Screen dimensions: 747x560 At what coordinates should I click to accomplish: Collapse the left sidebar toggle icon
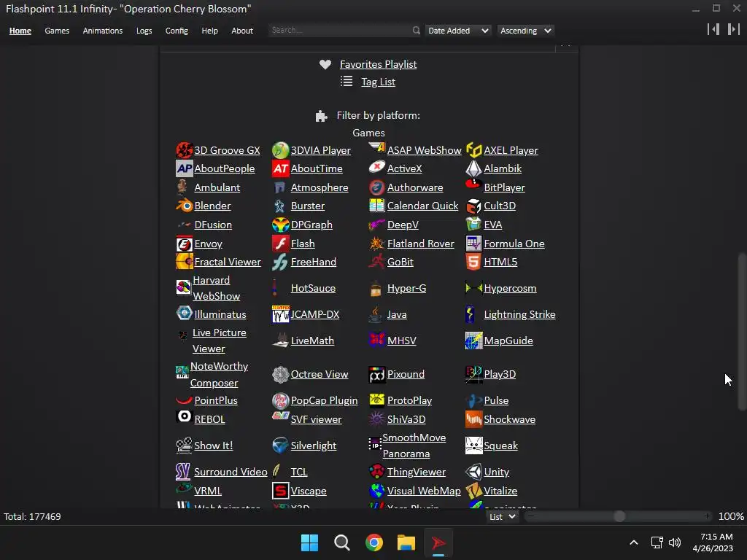click(x=713, y=29)
